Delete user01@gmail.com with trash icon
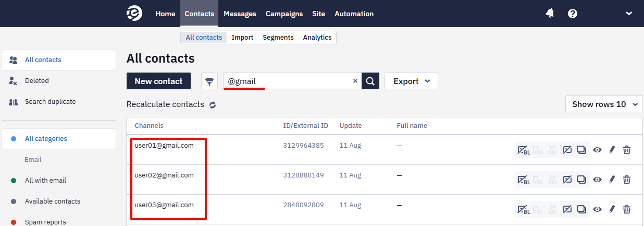Viewport: 644px width, 226px height. [627, 150]
